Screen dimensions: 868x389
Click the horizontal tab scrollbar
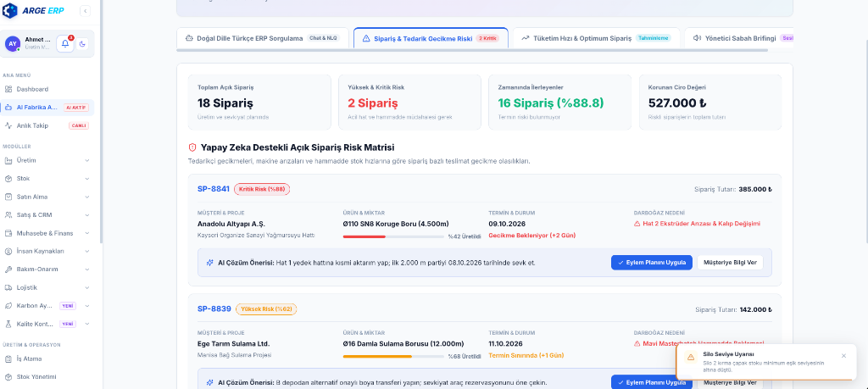pyautogui.click(x=471, y=50)
